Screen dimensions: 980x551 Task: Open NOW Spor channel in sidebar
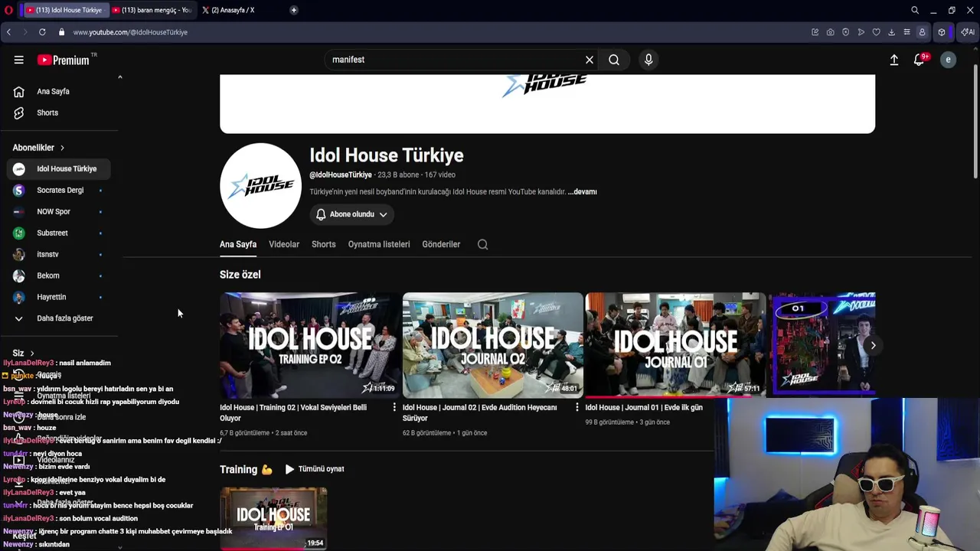(x=58, y=212)
